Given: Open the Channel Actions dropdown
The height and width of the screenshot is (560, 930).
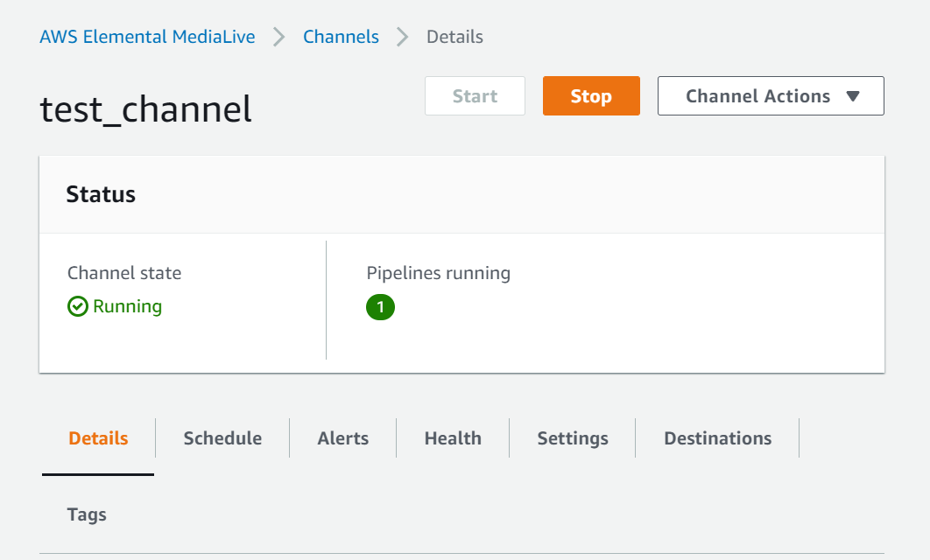Looking at the screenshot, I should click(771, 96).
